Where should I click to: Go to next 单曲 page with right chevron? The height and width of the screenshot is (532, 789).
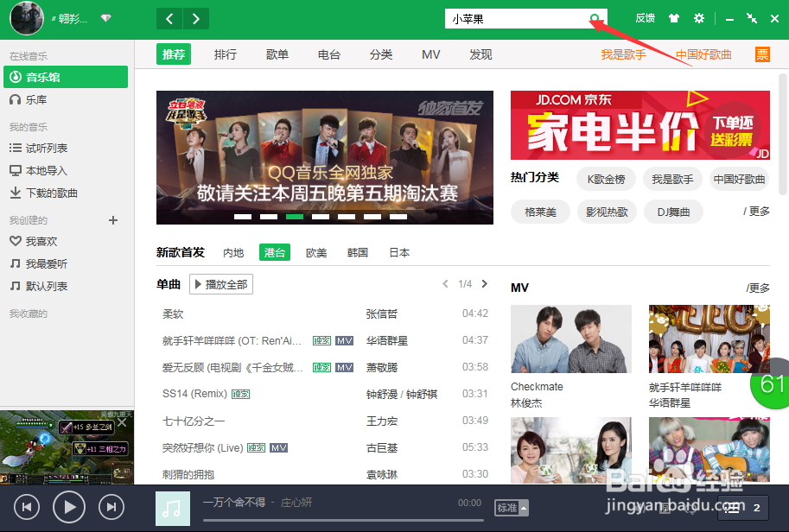(484, 282)
